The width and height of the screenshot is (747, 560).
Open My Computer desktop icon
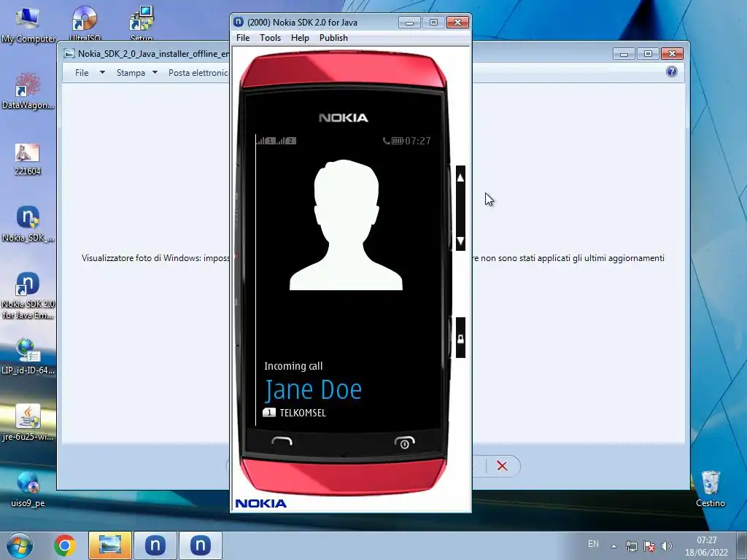28,26
